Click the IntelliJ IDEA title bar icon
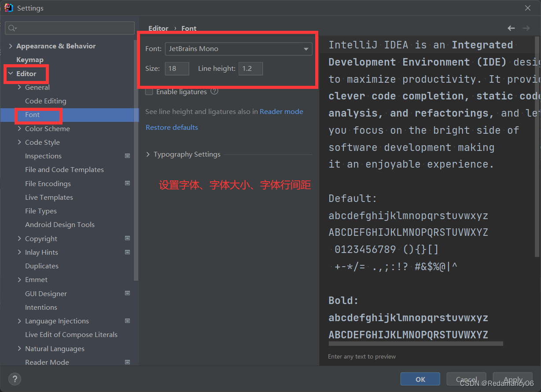The height and width of the screenshot is (392, 541). (x=9, y=8)
